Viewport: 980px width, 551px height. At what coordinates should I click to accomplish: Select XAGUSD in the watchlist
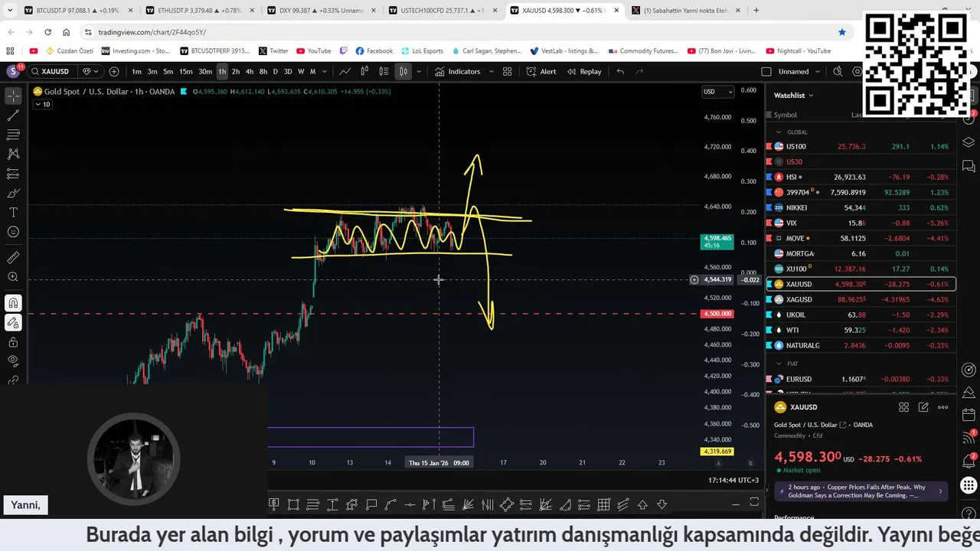pyautogui.click(x=861, y=299)
